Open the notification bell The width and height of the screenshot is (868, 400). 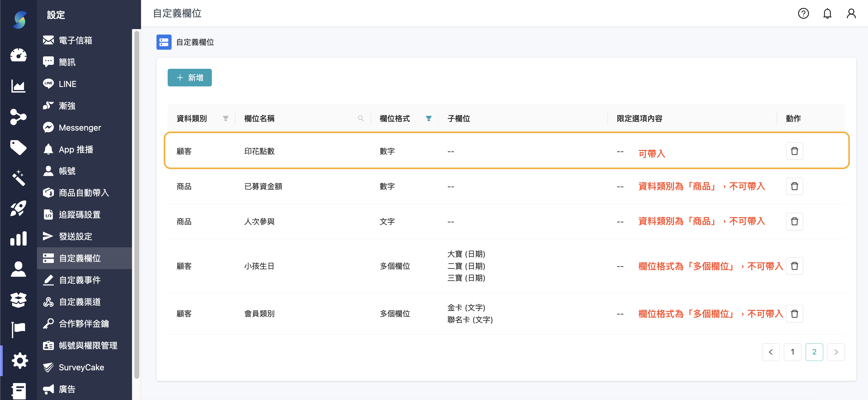pos(827,14)
